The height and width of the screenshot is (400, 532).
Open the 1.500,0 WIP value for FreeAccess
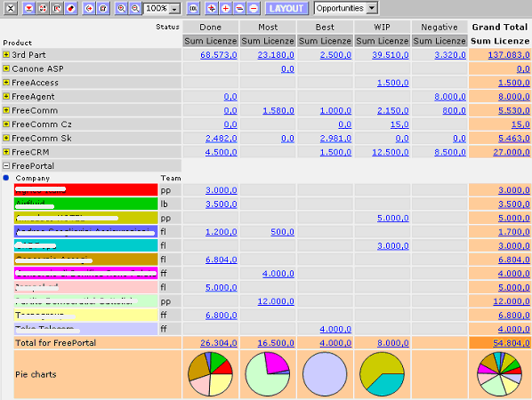(393, 83)
